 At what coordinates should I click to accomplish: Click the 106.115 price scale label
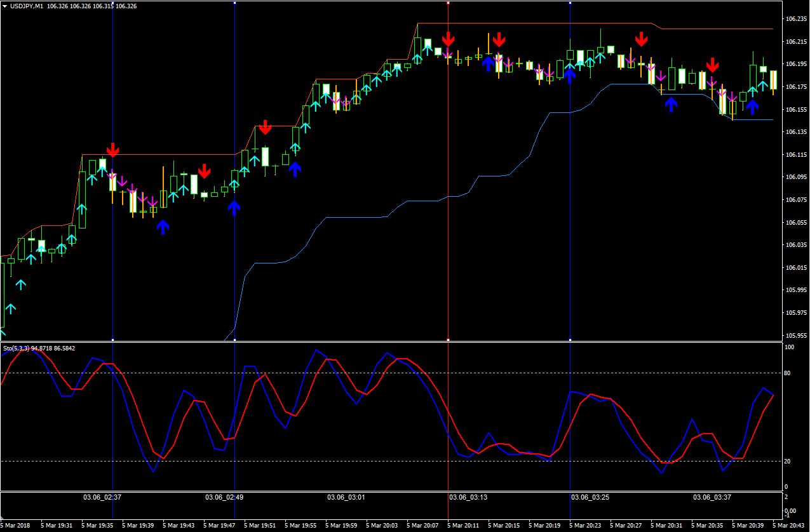click(795, 155)
